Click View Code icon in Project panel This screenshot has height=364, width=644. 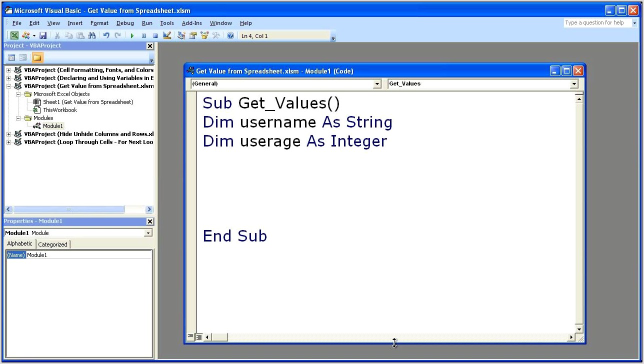coord(11,57)
